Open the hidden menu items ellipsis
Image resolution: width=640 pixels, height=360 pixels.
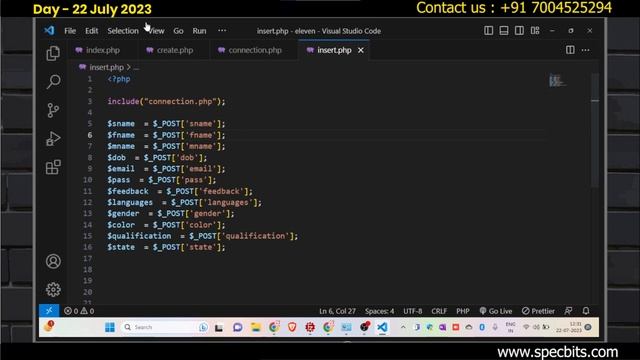[222, 30]
